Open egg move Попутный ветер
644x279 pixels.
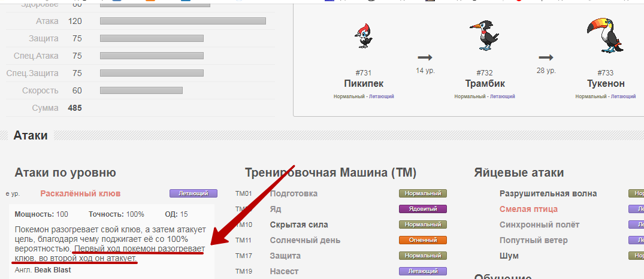534,241
